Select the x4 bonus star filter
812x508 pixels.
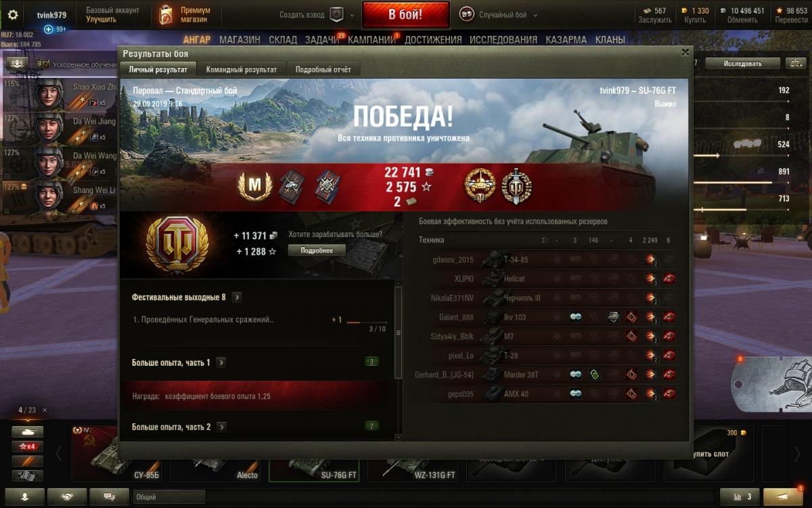pyautogui.click(x=28, y=446)
